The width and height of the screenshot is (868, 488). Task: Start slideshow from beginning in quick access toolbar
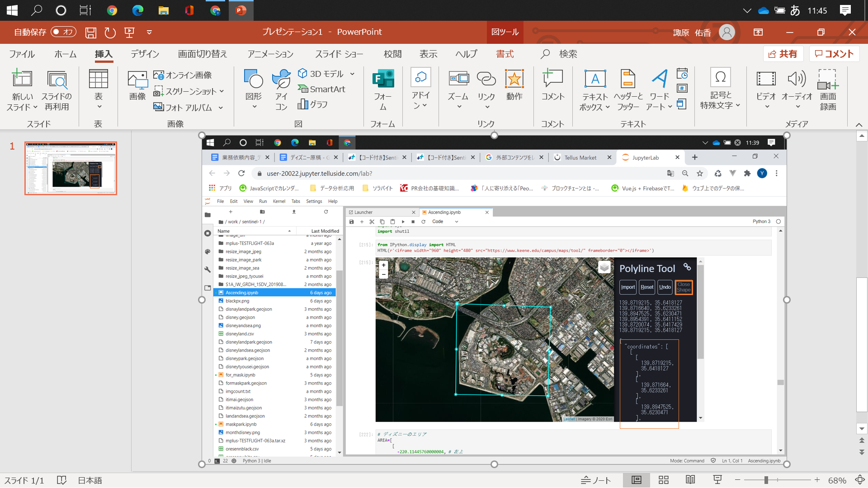(130, 32)
